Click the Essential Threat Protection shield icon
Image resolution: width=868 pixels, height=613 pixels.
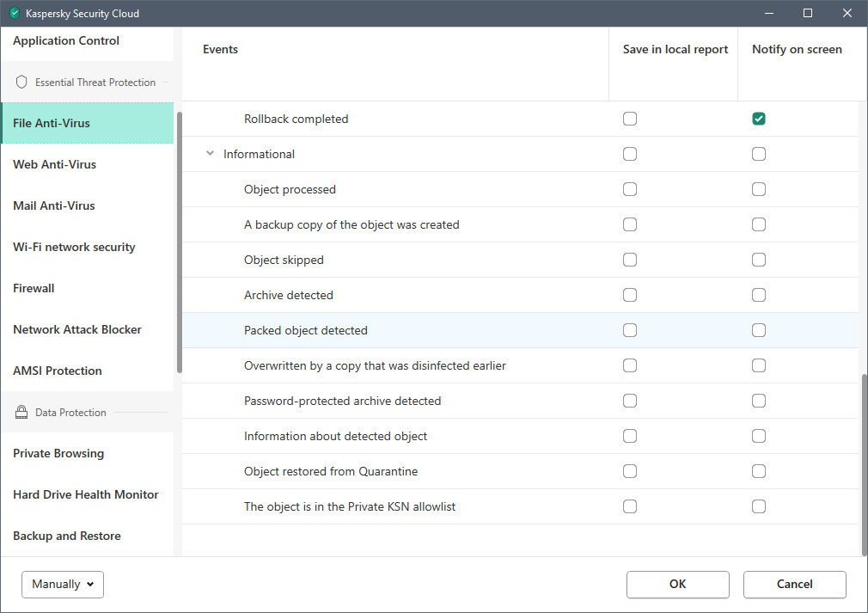(x=21, y=82)
